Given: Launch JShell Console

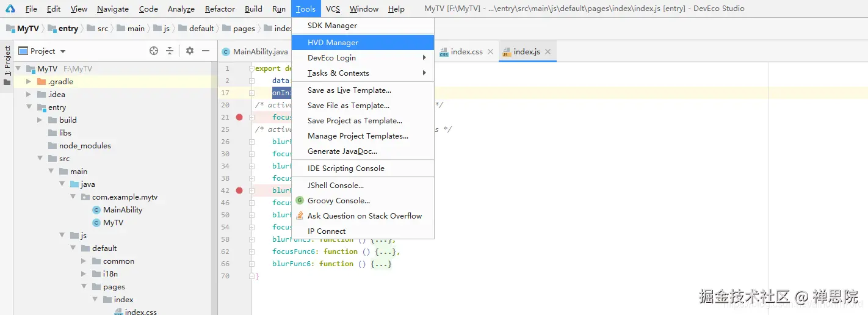Looking at the screenshot, I should coord(363,186).
